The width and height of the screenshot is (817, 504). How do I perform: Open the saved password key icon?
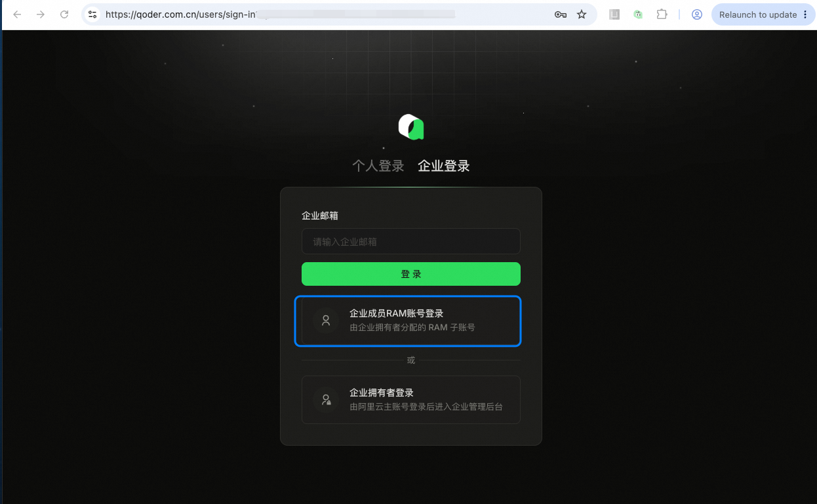561,14
